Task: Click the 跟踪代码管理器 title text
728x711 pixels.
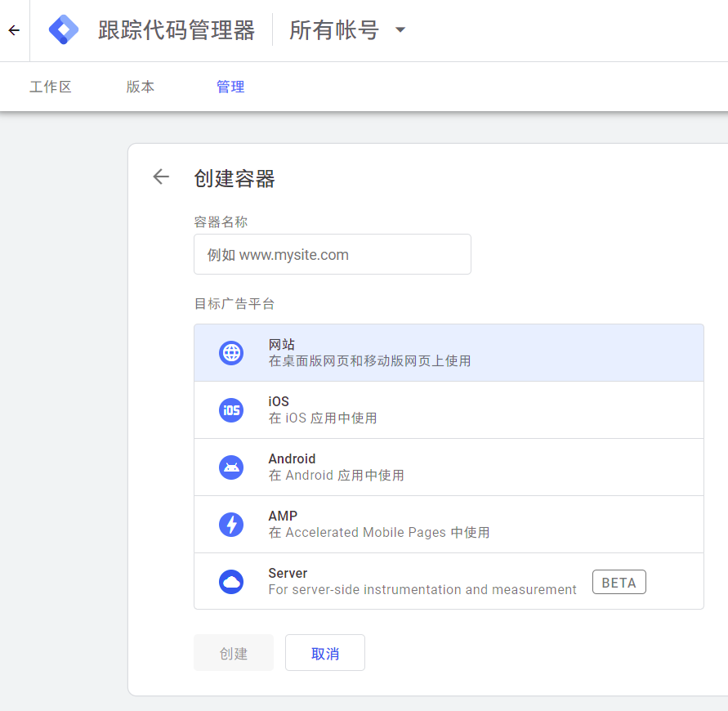Action: [176, 30]
